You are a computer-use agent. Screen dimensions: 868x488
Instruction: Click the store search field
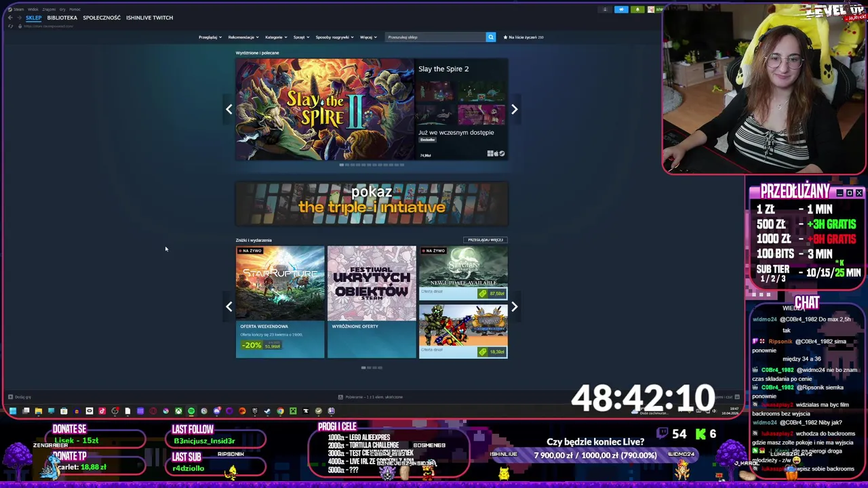point(436,37)
